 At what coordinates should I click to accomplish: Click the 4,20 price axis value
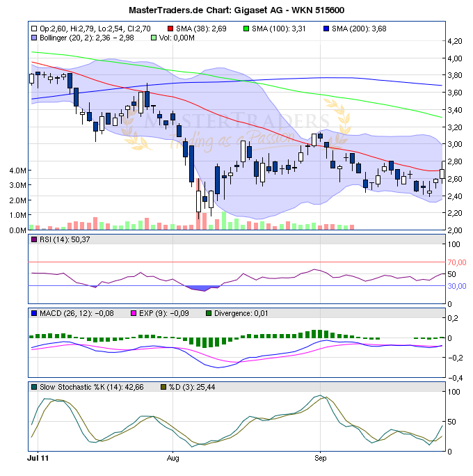click(x=455, y=41)
